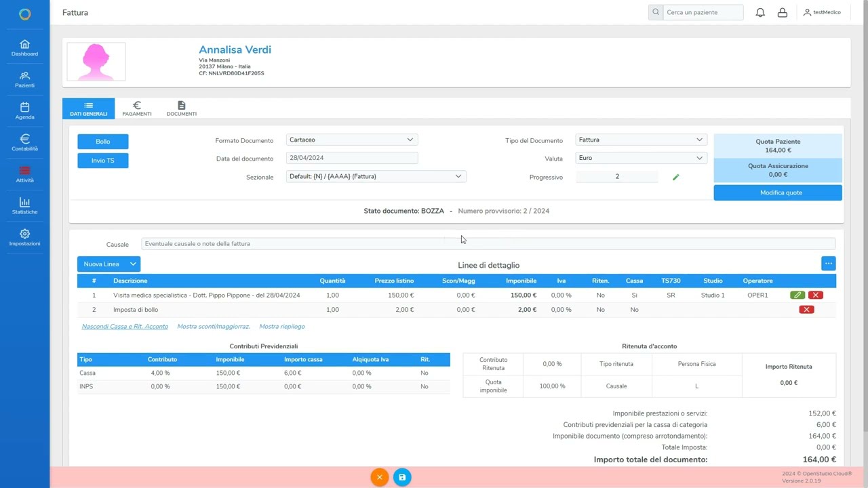The image size is (868, 488).
Task: Click the Persona Fisica cell
Action: click(x=696, y=364)
